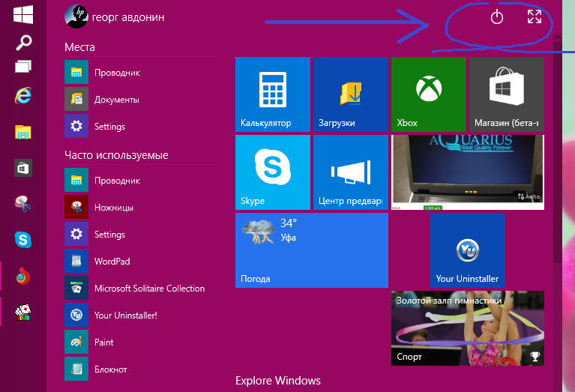Click the Windows Start logo button
The width and height of the screenshot is (575, 392).
point(23,15)
